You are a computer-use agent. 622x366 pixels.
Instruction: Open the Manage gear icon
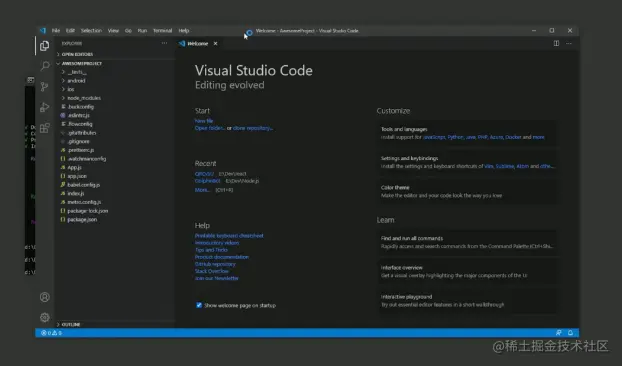[x=45, y=317]
